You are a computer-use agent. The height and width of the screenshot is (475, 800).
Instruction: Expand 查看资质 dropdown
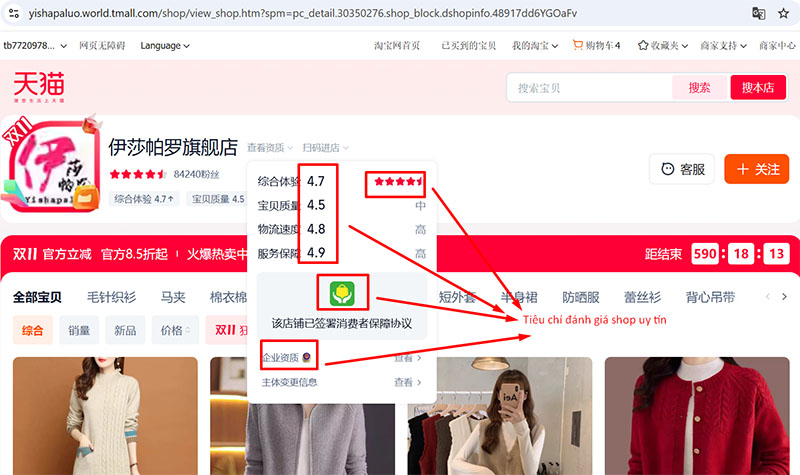pos(270,148)
